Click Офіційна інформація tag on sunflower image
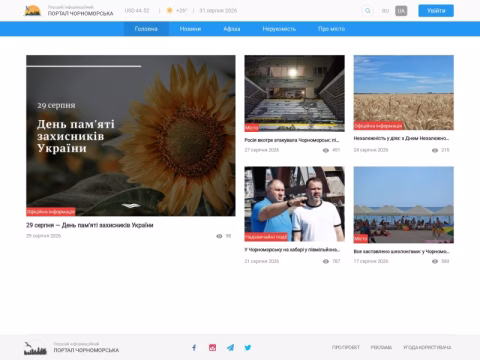 [51, 212]
